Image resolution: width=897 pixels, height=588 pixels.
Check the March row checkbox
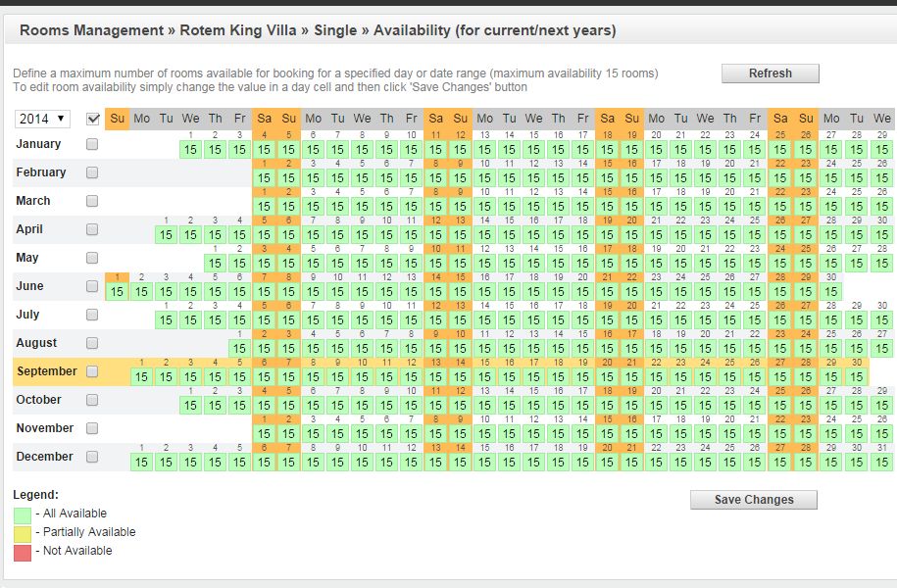pos(92,201)
